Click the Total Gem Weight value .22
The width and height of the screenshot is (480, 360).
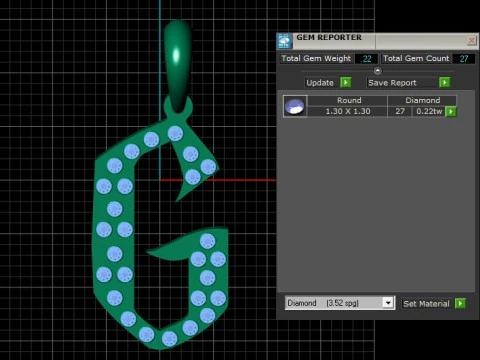366,59
